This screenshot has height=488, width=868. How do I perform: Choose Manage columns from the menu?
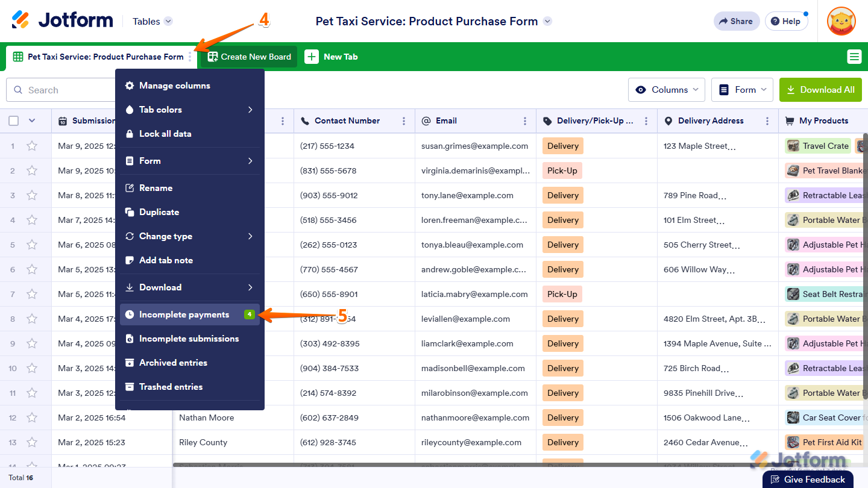tap(174, 86)
